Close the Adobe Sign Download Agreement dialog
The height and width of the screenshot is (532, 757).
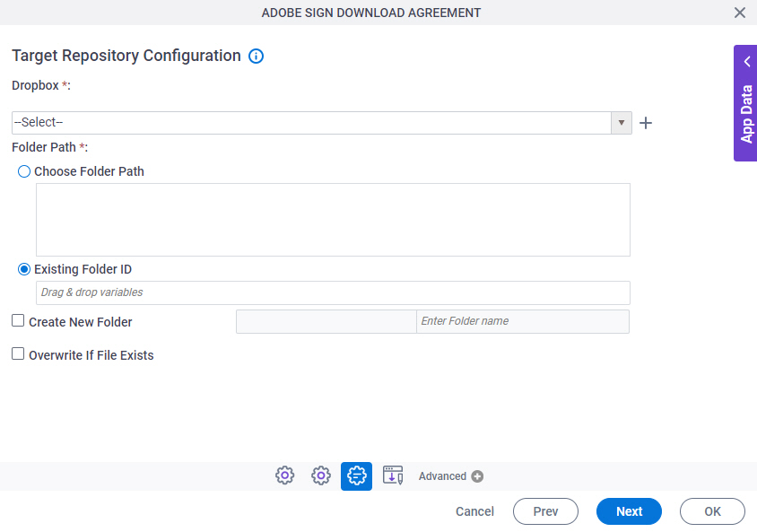coord(740,13)
